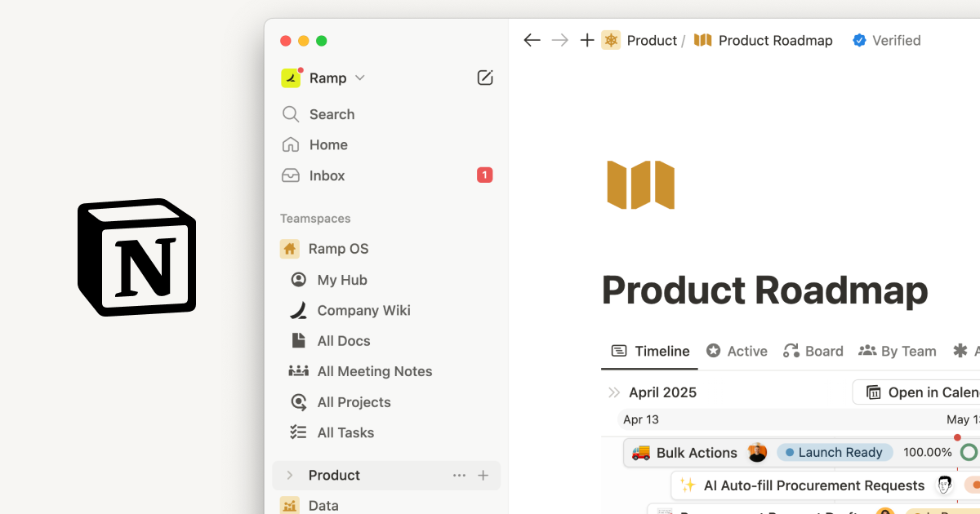Open AI Auto-fill Procurement Requests item
Screen dimensions: 980x514
(x=814, y=485)
